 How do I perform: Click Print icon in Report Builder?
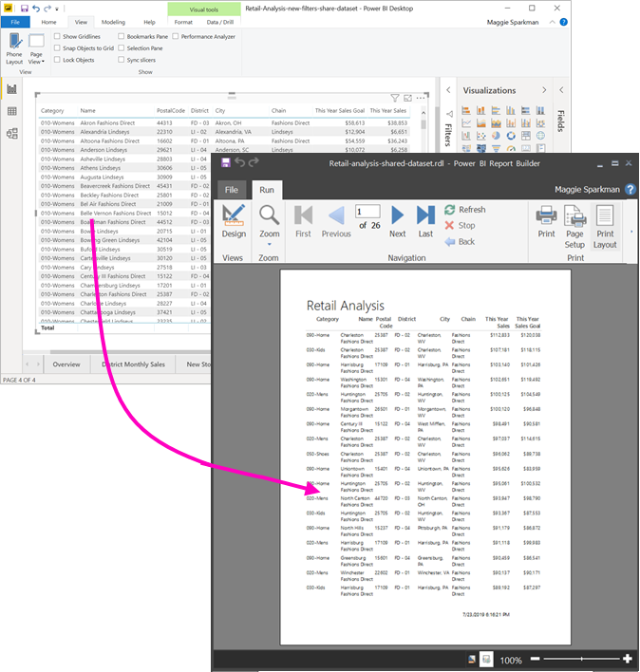coord(546,221)
